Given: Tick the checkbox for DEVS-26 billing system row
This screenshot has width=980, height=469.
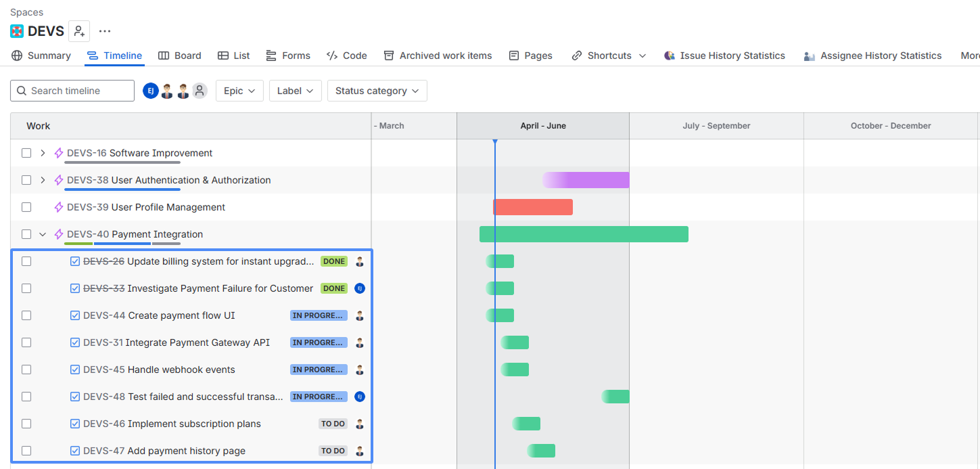Looking at the screenshot, I should click(26, 261).
